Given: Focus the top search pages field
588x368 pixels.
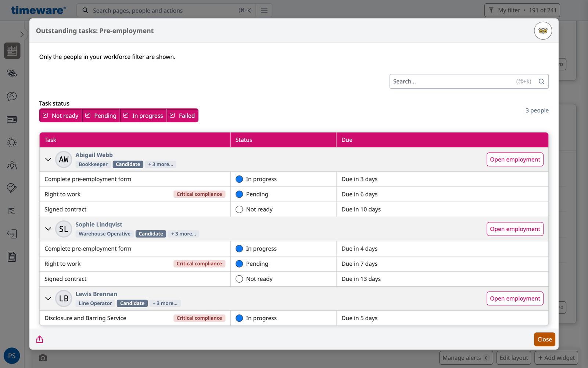Looking at the screenshot, I should pos(165,10).
